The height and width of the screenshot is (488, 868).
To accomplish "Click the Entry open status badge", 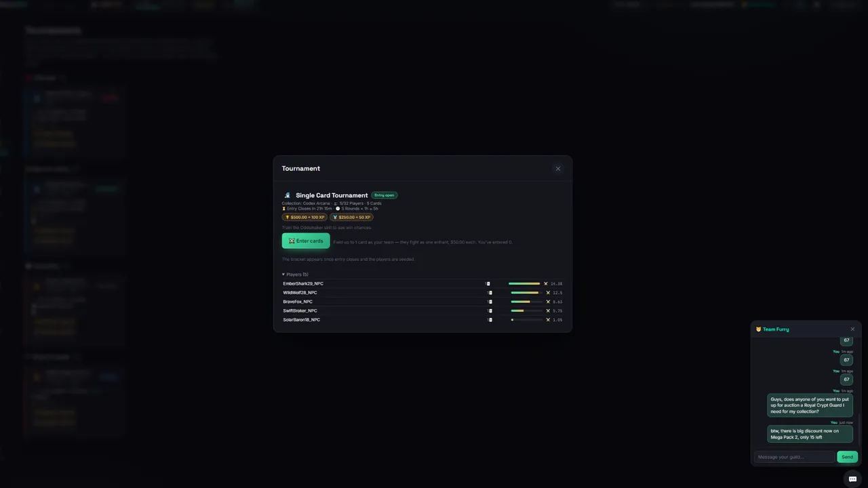I will pyautogui.click(x=384, y=195).
